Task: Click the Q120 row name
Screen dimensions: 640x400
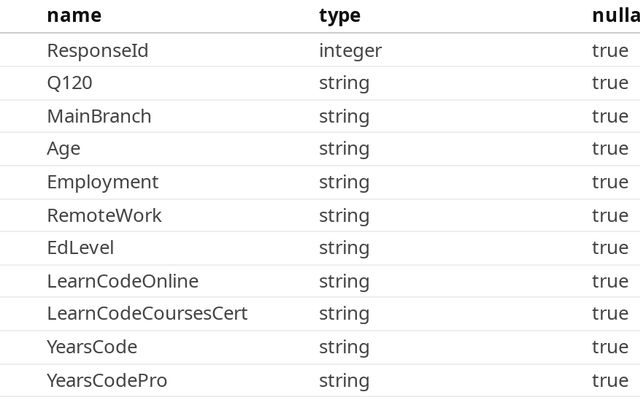Action: point(69,83)
